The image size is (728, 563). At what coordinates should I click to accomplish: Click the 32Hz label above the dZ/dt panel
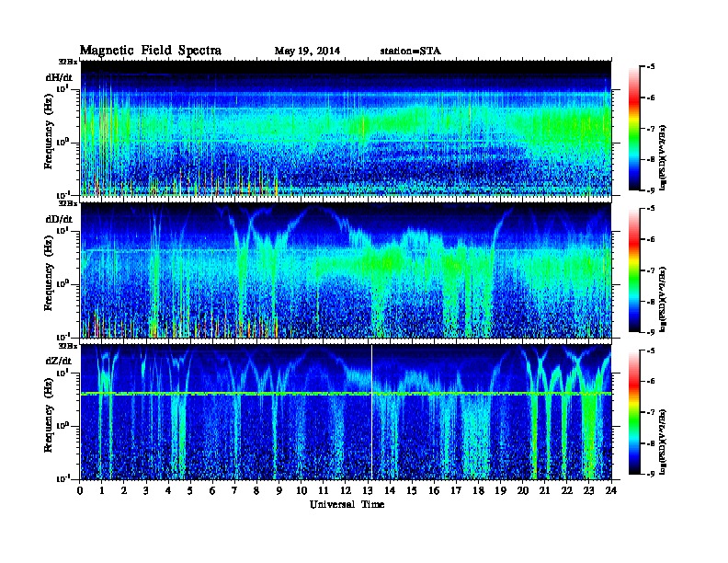coord(68,346)
